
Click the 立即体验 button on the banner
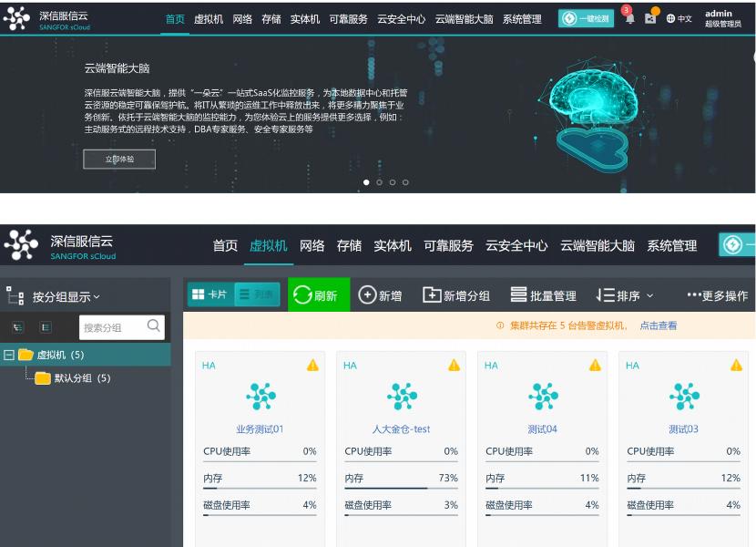(119, 159)
